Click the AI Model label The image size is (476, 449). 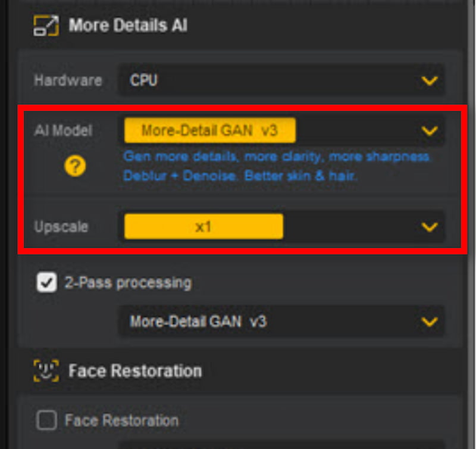[64, 130]
